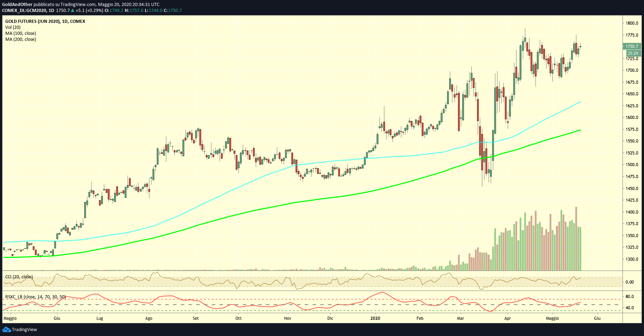Click the 1450.0 price axis label
The image size is (644, 336).
632,189
